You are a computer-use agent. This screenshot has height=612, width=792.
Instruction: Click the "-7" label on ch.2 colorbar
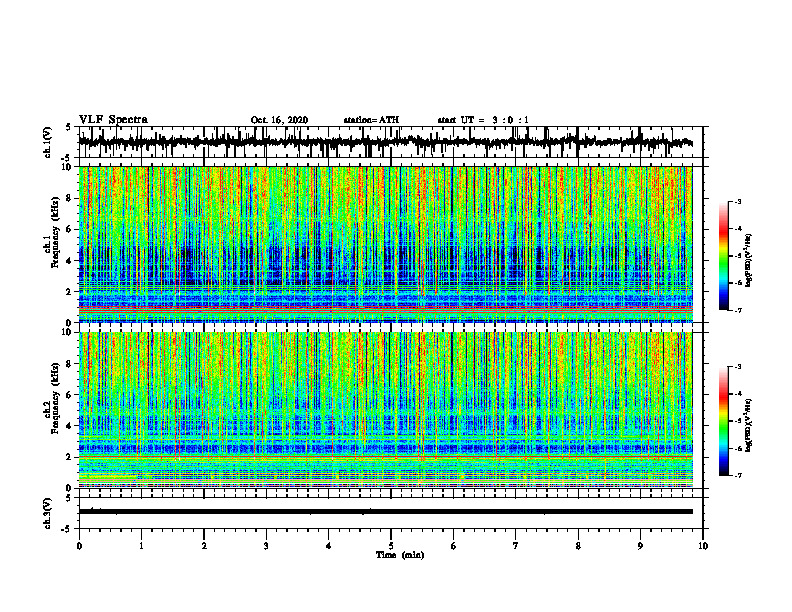click(x=738, y=475)
